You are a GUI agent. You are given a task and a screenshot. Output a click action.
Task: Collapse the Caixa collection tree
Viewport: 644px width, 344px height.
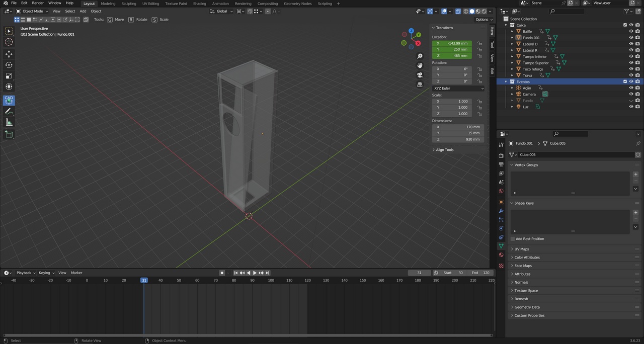coord(506,25)
